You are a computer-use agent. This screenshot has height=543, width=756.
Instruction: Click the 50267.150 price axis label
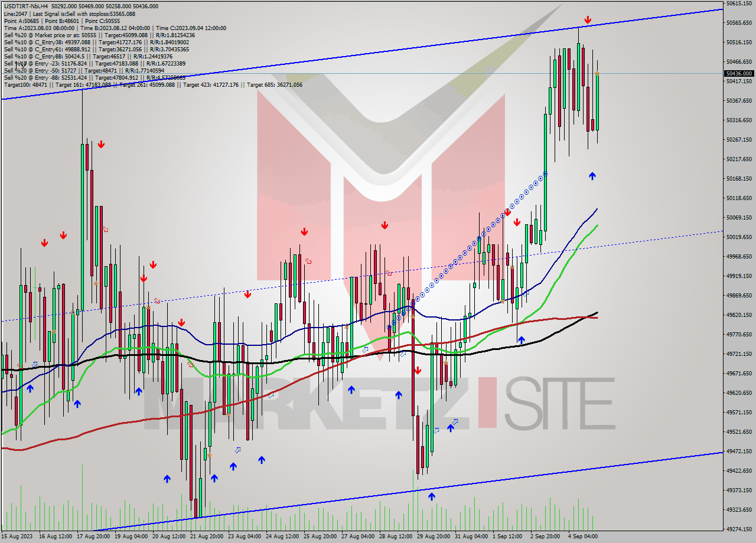coord(739,140)
